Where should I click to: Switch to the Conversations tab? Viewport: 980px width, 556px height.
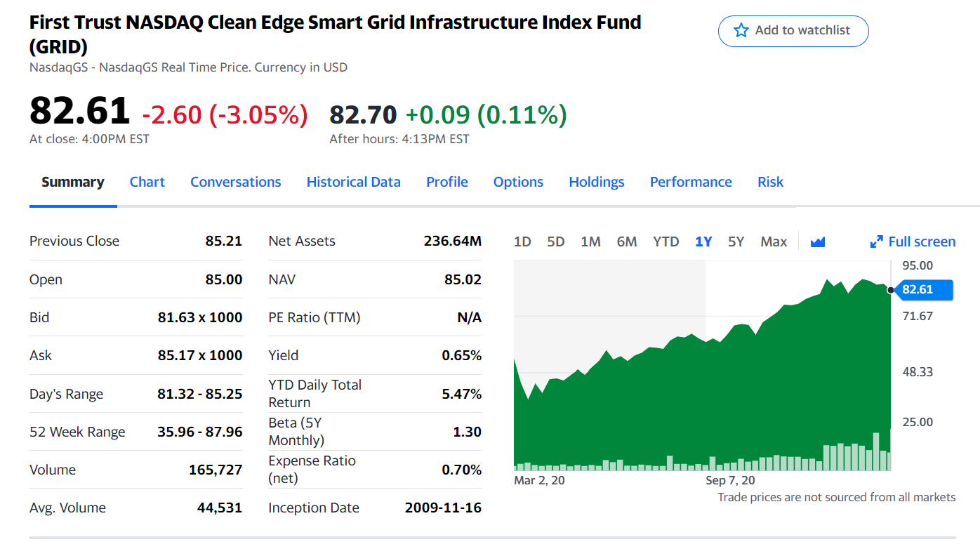coord(236,182)
